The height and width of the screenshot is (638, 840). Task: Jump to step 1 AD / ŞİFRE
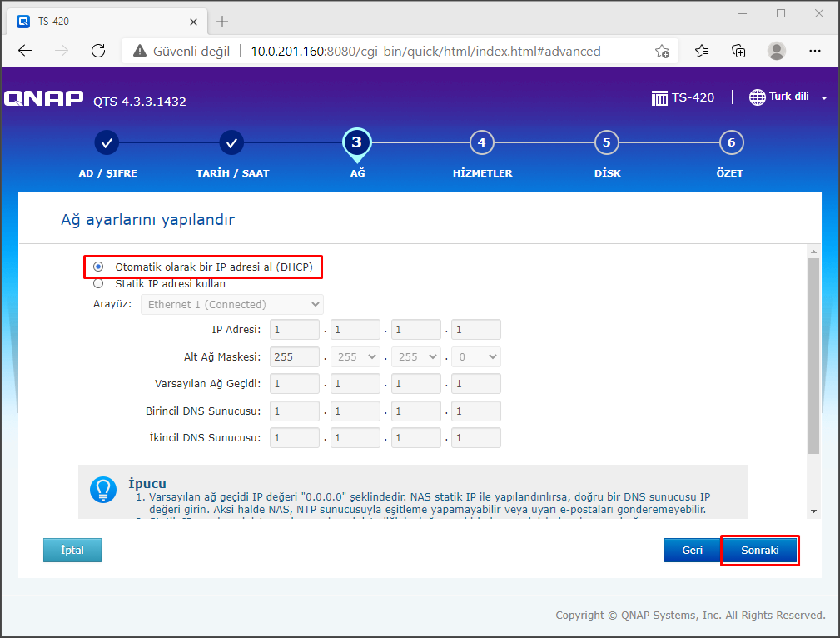[x=107, y=142]
